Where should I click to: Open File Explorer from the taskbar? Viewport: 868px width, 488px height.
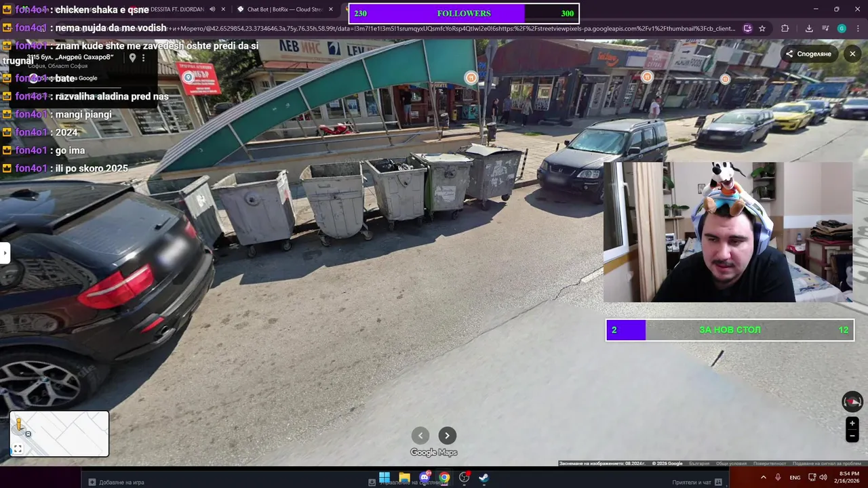(404, 478)
